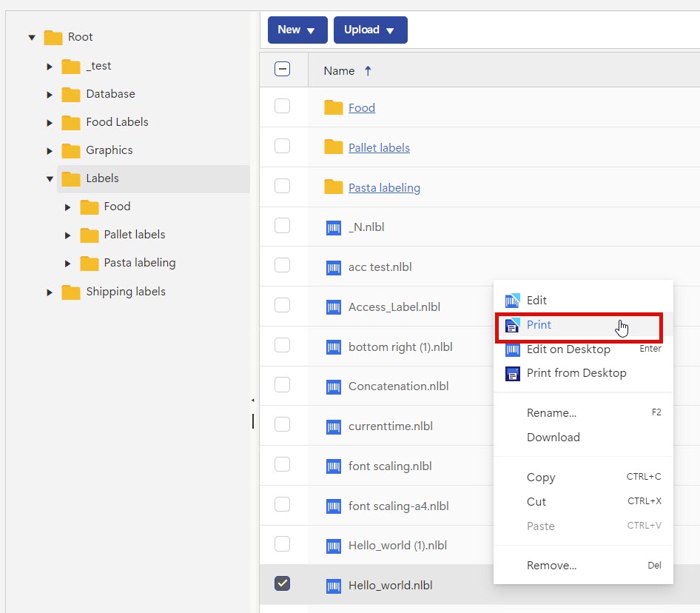This screenshot has width=700, height=613.
Task: Toggle the select-all checkbox in header
Action: click(282, 70)
